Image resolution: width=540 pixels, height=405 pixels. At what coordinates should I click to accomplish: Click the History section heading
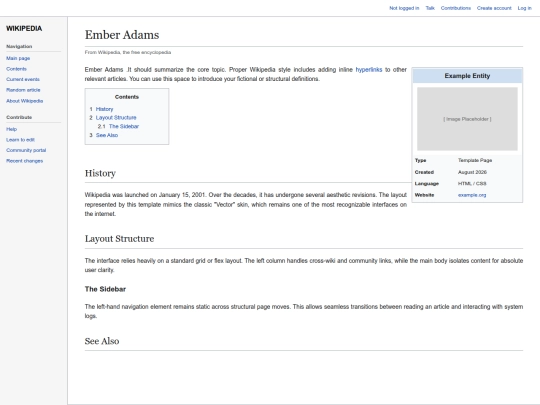[x=100, y=173]
